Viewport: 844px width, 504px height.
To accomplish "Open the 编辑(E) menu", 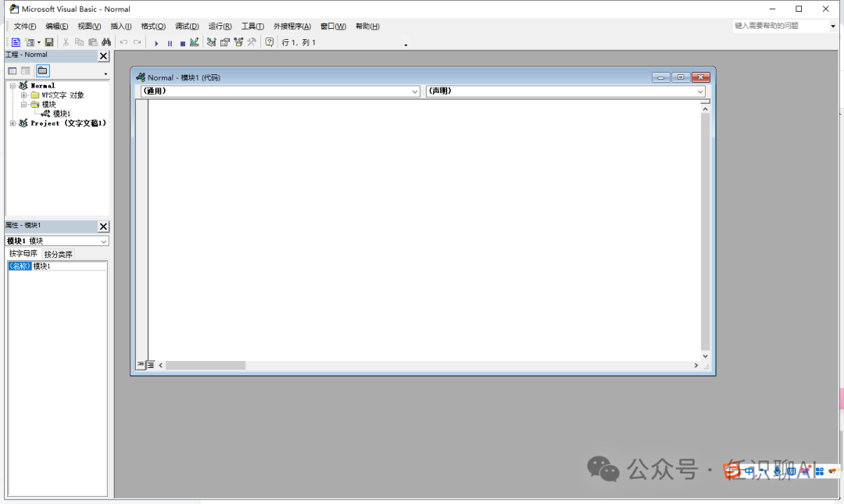I will [x=56, y=27].
